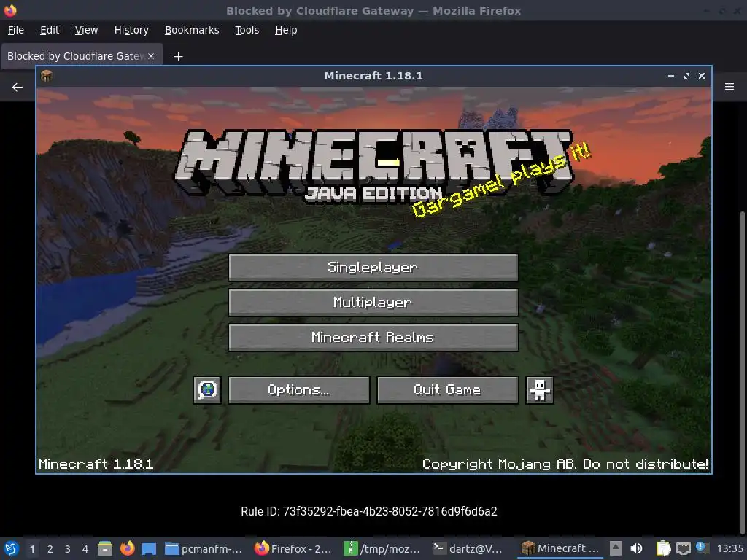Open Minecraft Realms
Viewport: 747px width, 560px height.
(x=373, y=338)
